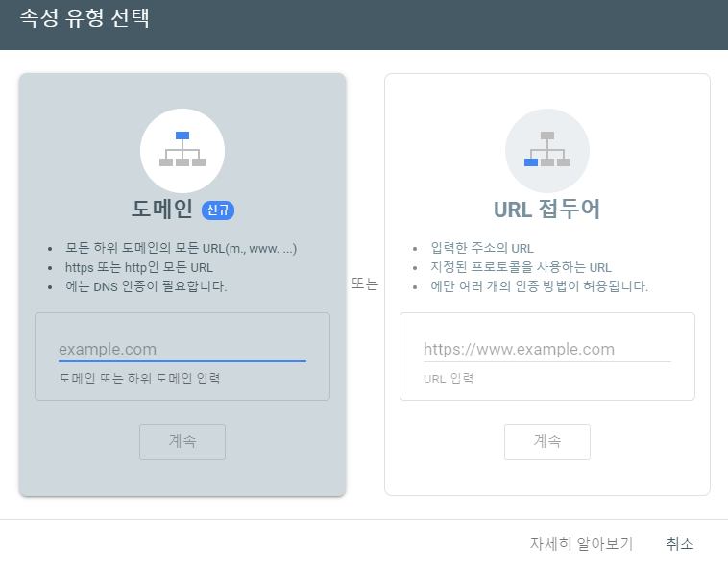The image size is (728, 567).
Task: Select the 도메인 card heading
Action: (x=162, y=210)
